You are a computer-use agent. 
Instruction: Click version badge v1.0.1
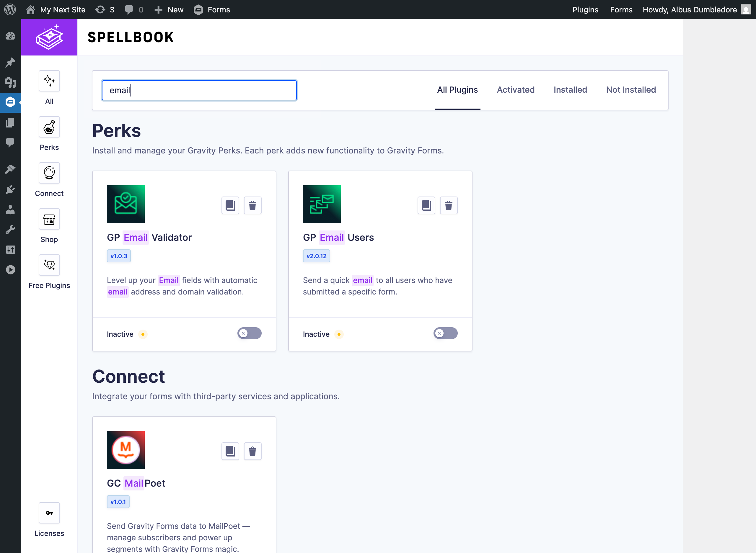coord(118,502)
